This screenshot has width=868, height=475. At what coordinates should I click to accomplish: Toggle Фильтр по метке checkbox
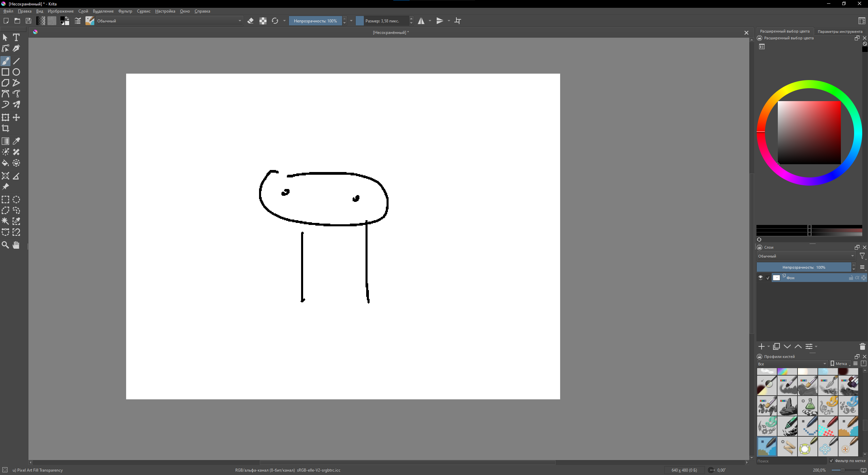point(831,461)
